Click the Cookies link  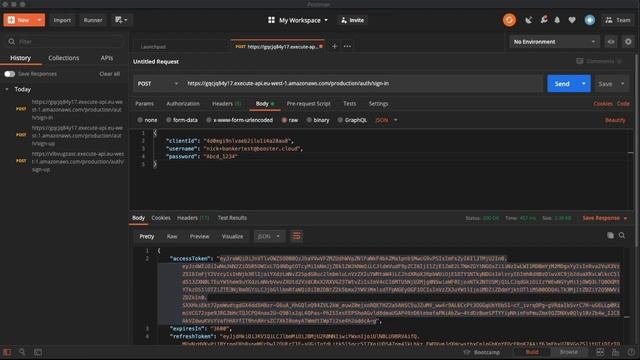tap(602, 104)
